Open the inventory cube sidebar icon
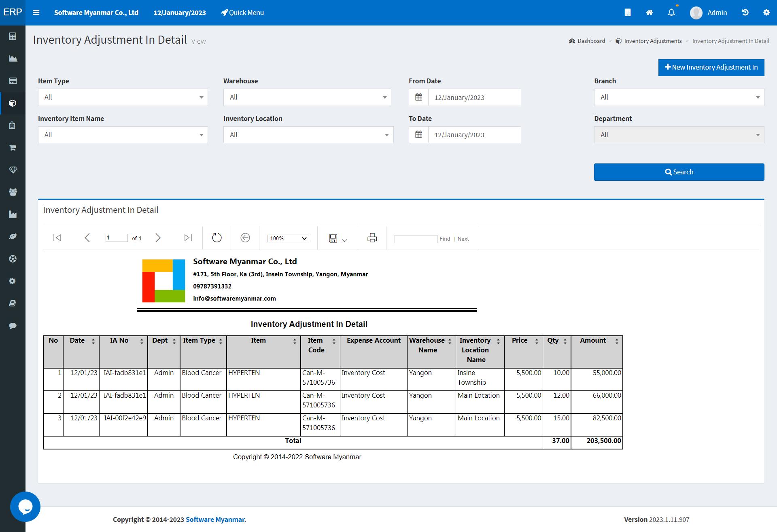777x532 pixels. [13, 103]
